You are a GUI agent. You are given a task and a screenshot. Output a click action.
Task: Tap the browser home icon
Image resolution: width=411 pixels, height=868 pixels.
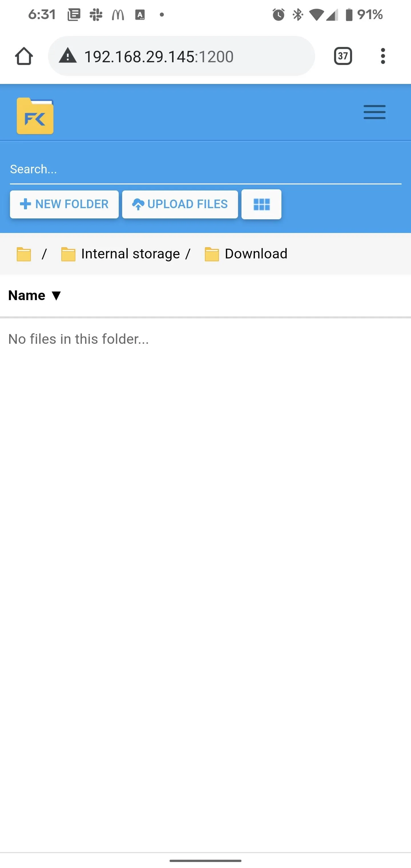click(24, 56)
